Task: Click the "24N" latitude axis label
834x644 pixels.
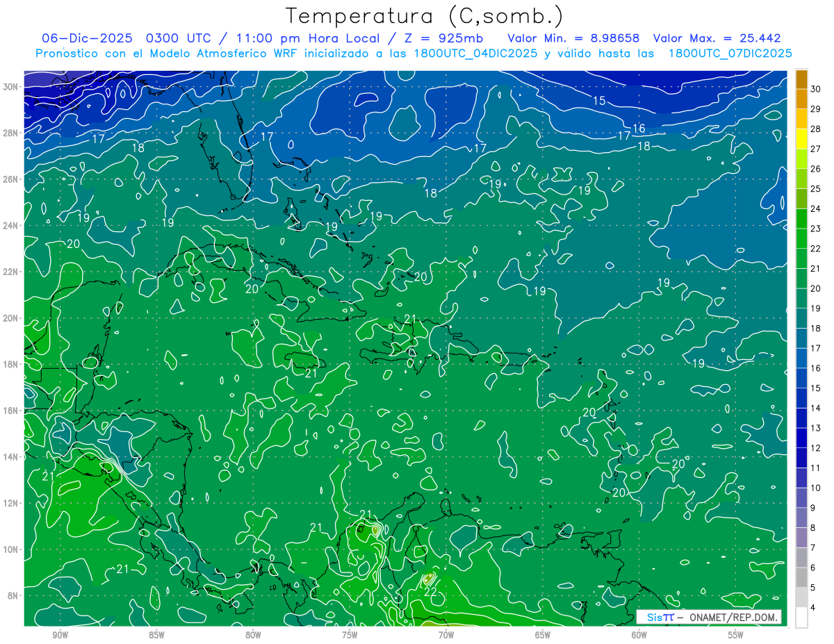Action: click(10, 226)
